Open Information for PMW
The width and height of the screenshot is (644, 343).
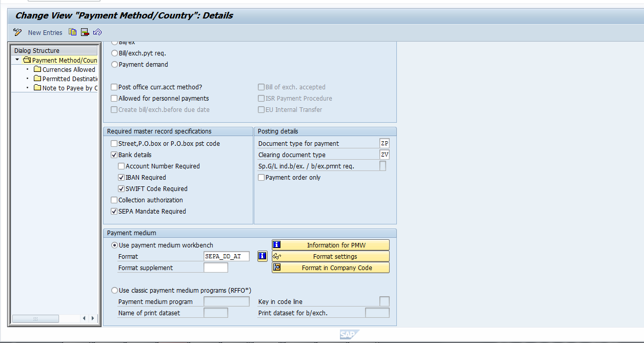point(331,245)
